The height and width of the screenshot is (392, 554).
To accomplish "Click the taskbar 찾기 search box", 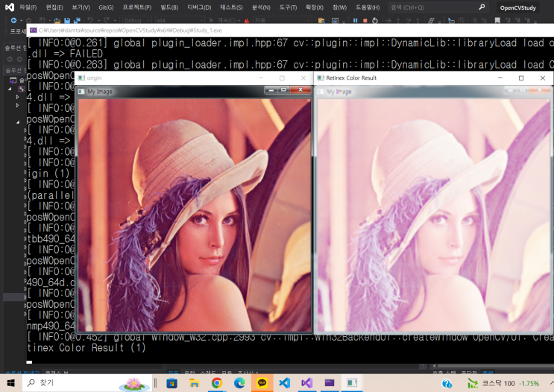I will coord(88,383).
